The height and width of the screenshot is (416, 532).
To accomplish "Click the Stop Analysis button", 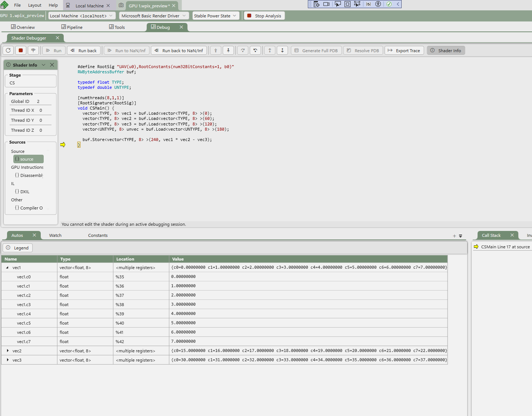I will [264, 16].
